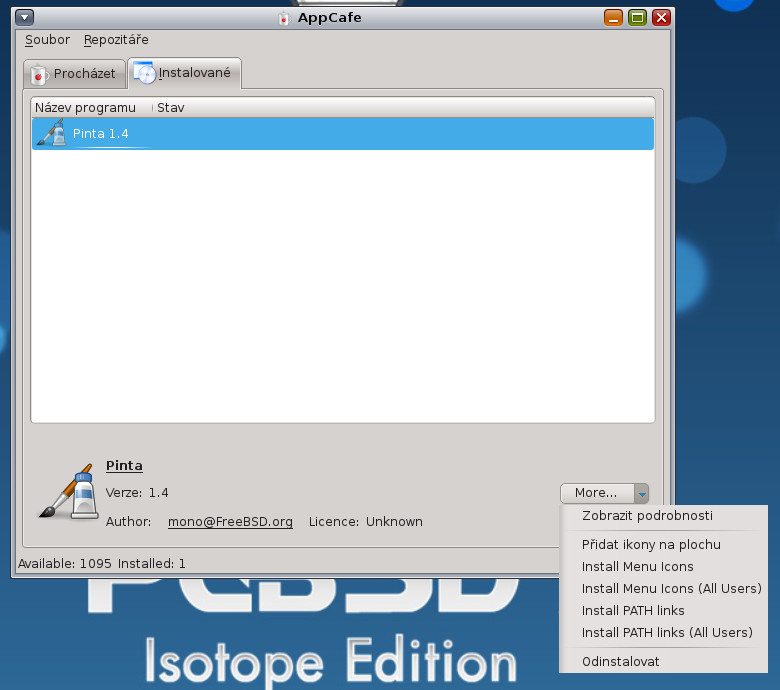Image resolution: width=780 pixels, height=690 pixels.
Task: Select Install Menu Icons entry
Action: 637,566
